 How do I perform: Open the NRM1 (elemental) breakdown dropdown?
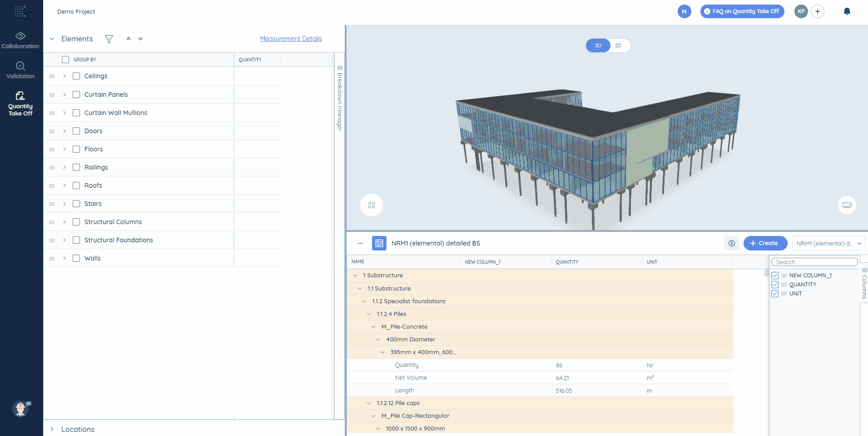[828, 243]
